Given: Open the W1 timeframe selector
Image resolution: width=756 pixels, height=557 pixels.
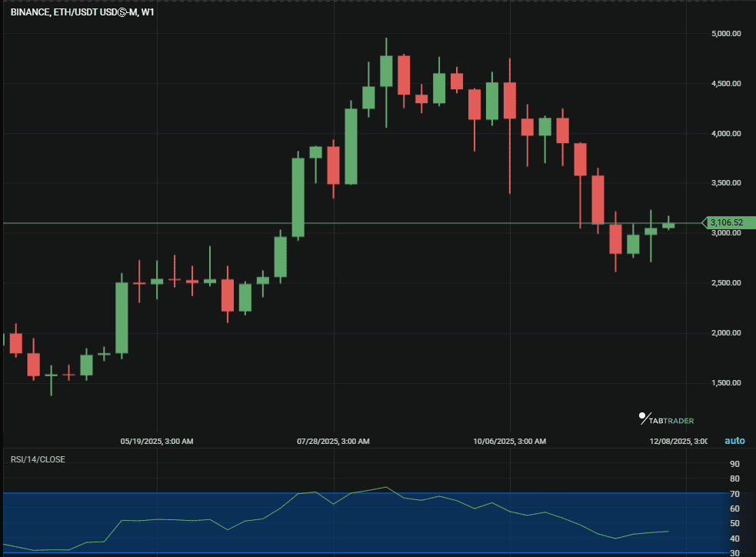Looking at the screenshot, I should [149, 12].
